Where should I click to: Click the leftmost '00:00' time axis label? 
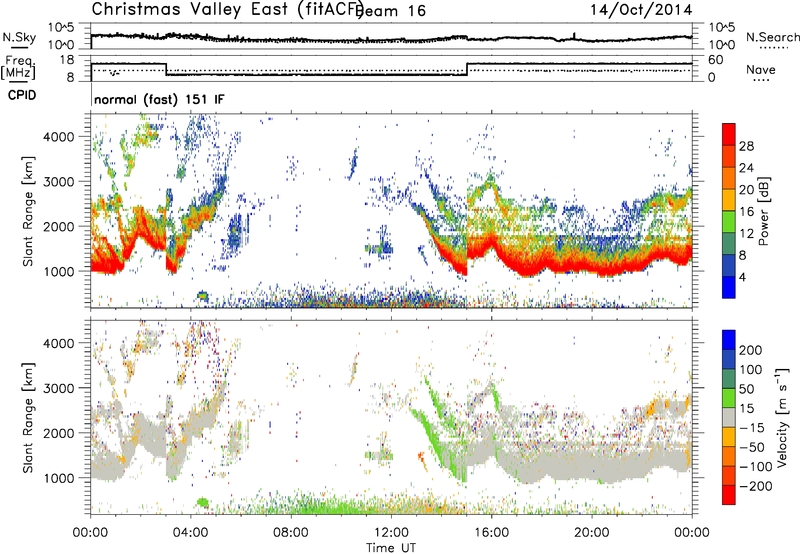click(x=90, y=533)
